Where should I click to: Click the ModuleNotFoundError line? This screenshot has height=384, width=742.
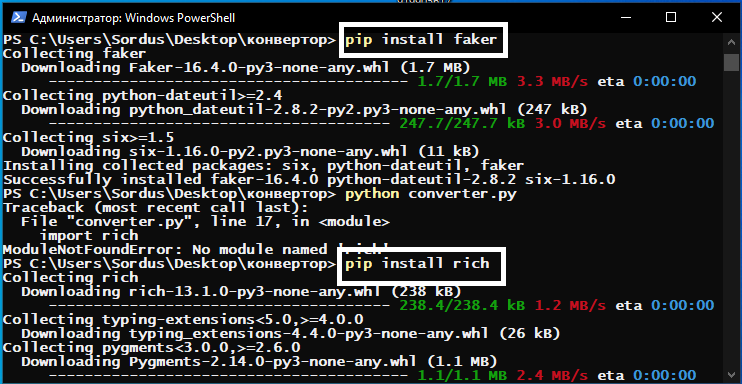coord(196,250)
